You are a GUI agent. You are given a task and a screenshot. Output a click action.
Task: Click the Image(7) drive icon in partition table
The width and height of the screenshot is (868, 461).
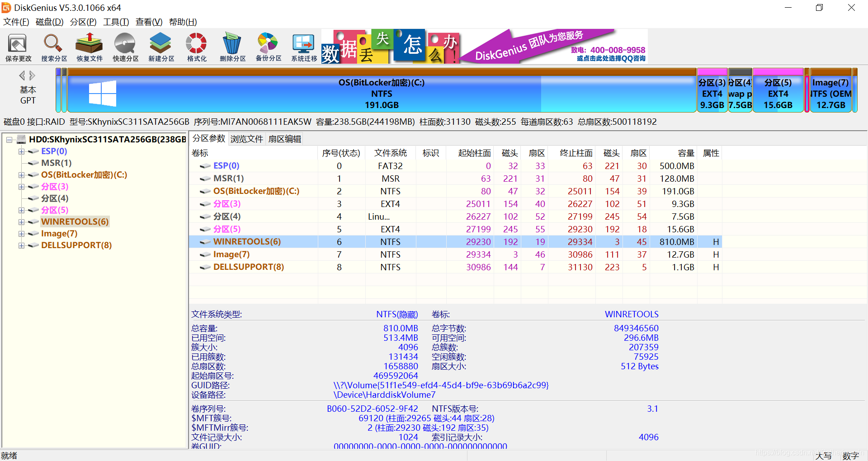(205, 255)
